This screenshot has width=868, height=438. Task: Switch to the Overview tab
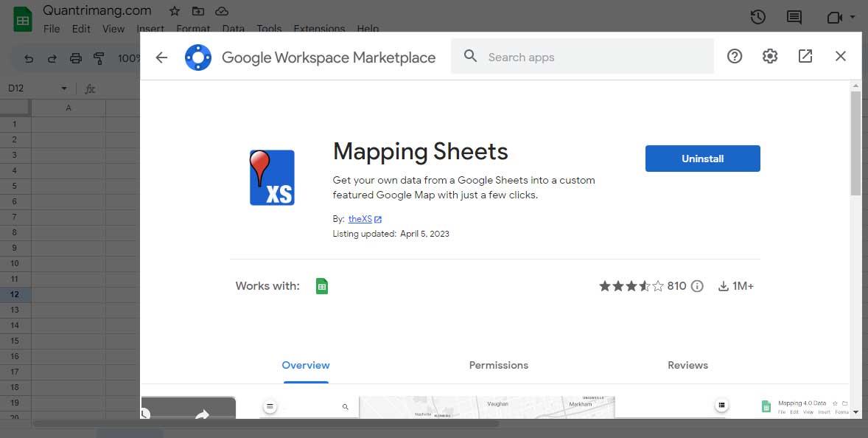pos(306,365)
